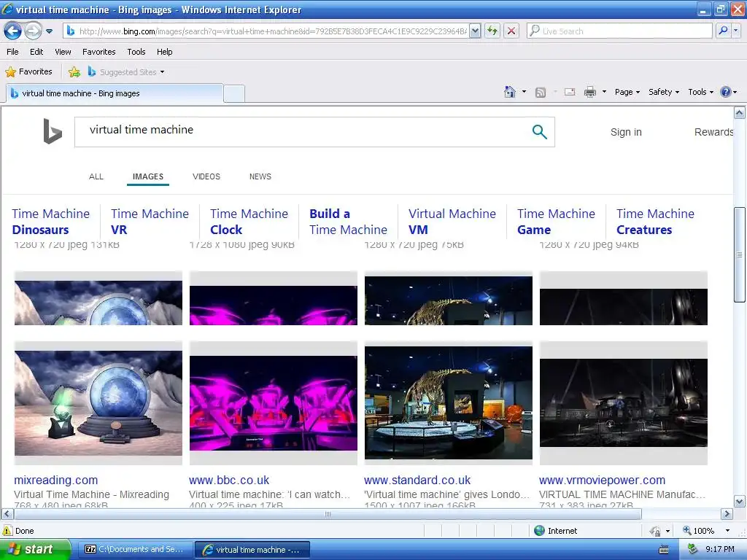The width and height of the screenshot is (747, 560).
Task: Expand the Home button dropdown arrow
Action: coord(524,92)
